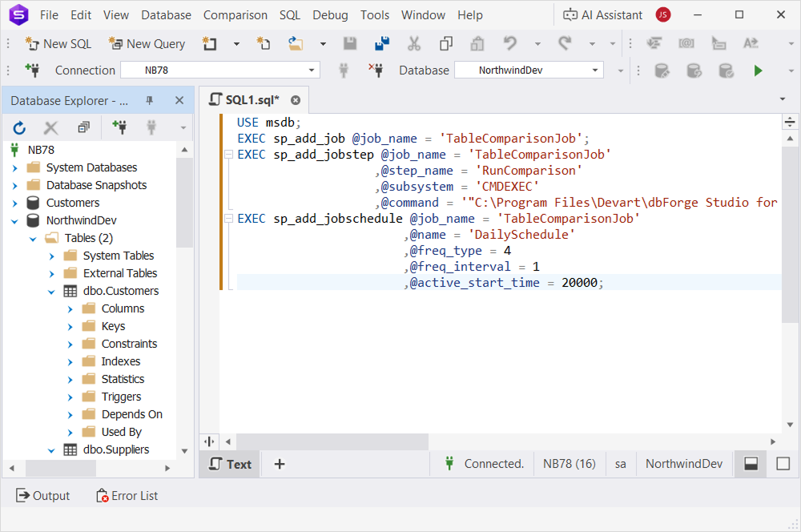Click the Cut scissors icon
Screen dimensions: 801x532
click(414, 44)
